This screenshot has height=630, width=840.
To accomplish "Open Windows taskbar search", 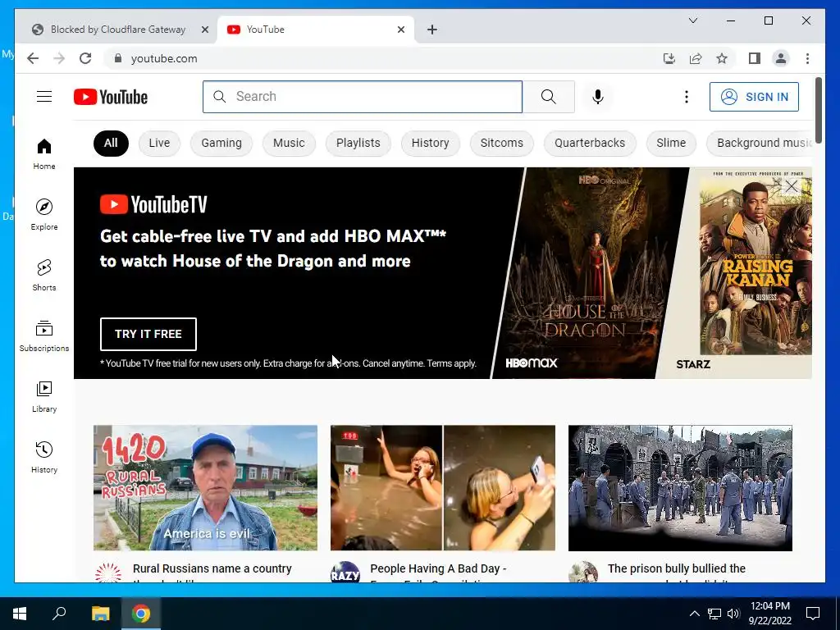I will pyautogui.click(x=59, y=614).
